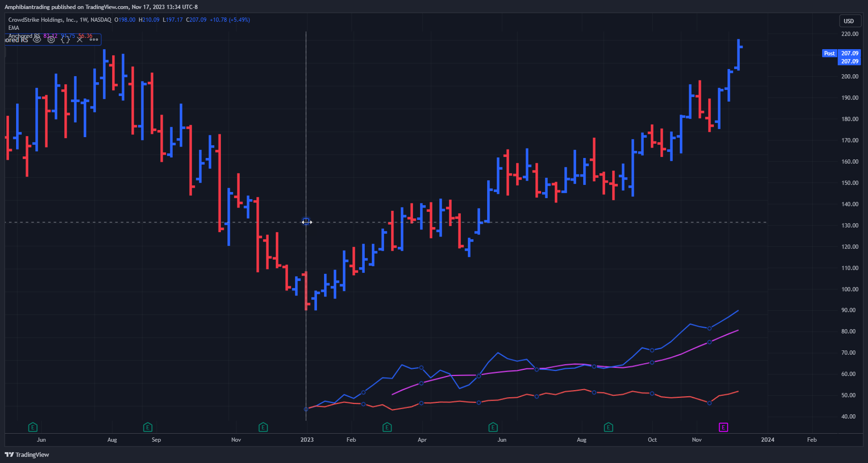Click the 90.00 price scale label
The image size is (868, 463).
point(850,310)
